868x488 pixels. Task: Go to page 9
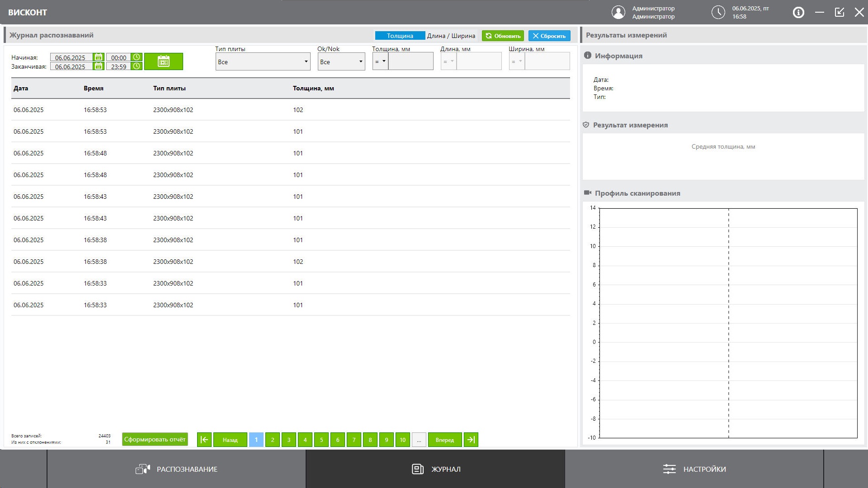tap(387, 440)
